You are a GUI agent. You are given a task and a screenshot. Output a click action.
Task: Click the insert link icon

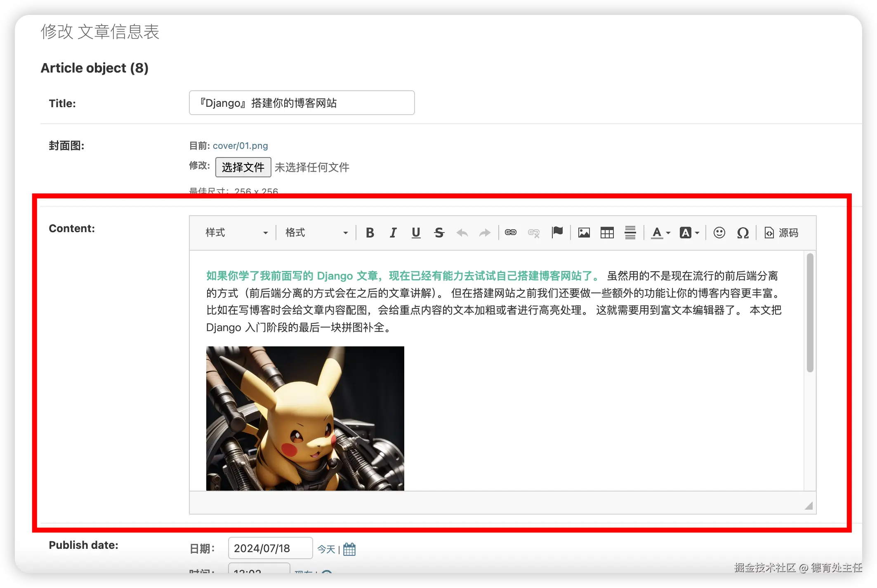(511, 233)
